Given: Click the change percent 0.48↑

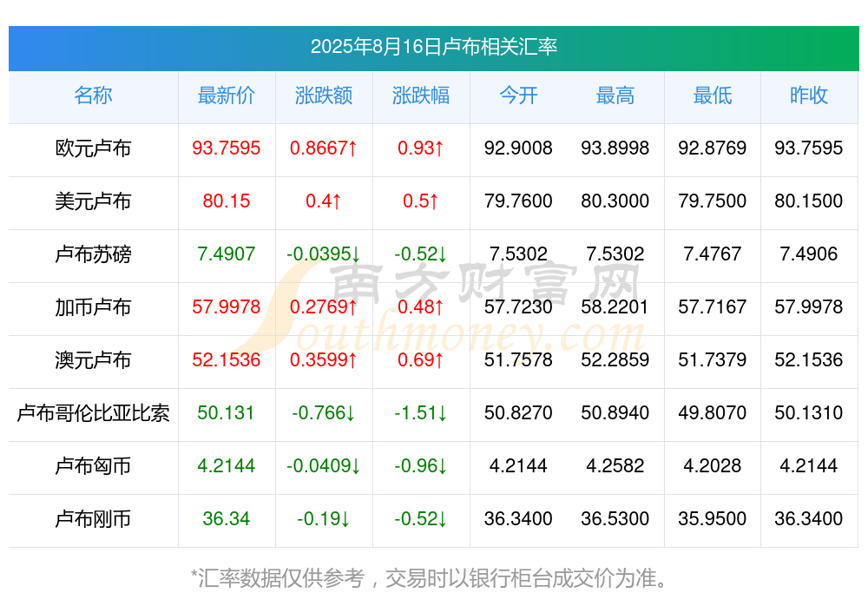Looking at the screenshot, I should [x=421, y=306].
